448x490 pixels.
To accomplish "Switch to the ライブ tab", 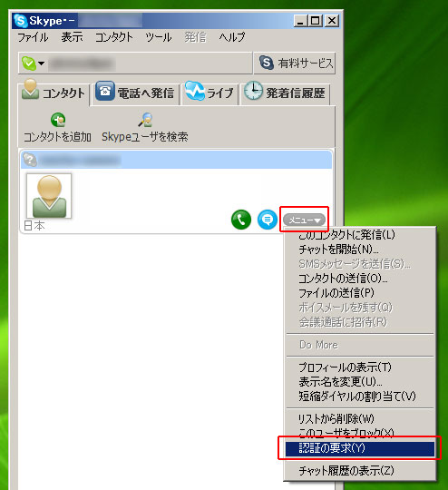I will [x=209, y=93].
